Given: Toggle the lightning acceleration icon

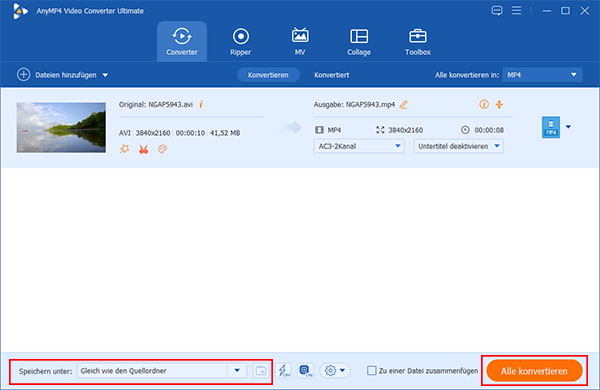Looking at the screenshot, I should pos(284,370).
